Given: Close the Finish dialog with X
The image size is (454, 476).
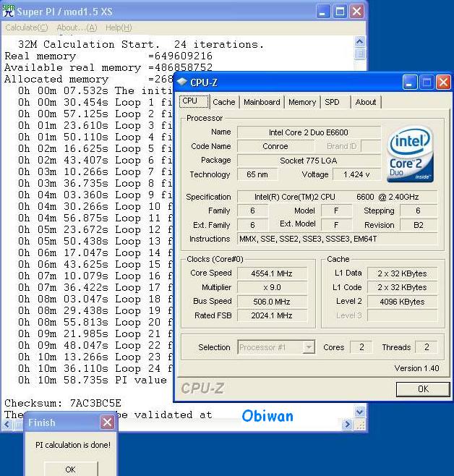Looking at the screenshot, I should point(107,422).
